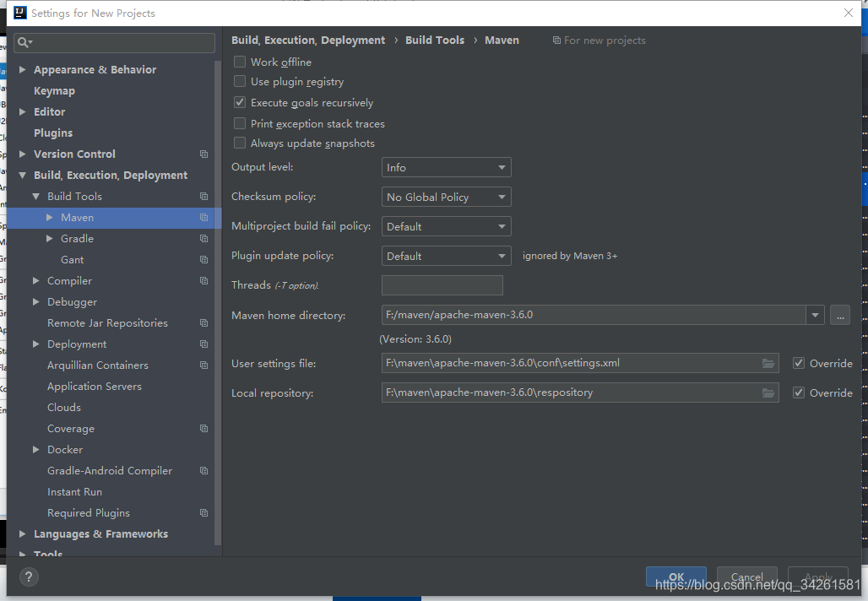Click the User settings file path field

pyautogui.click(x=579, y=363)
